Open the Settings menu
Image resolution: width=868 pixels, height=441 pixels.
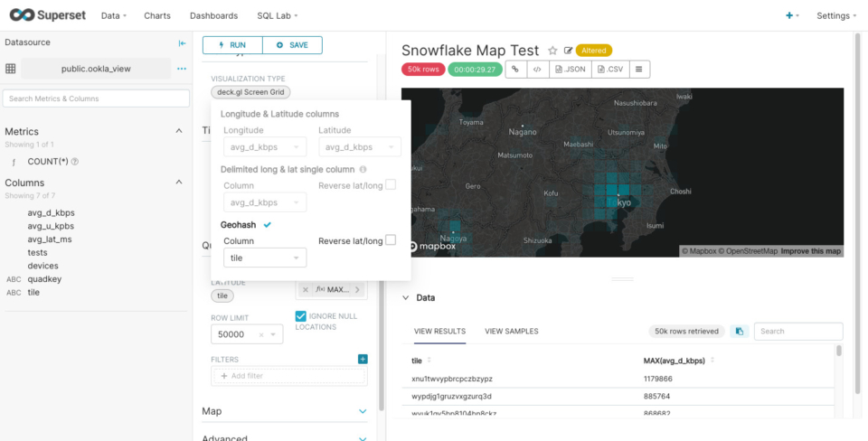(836, 15)
